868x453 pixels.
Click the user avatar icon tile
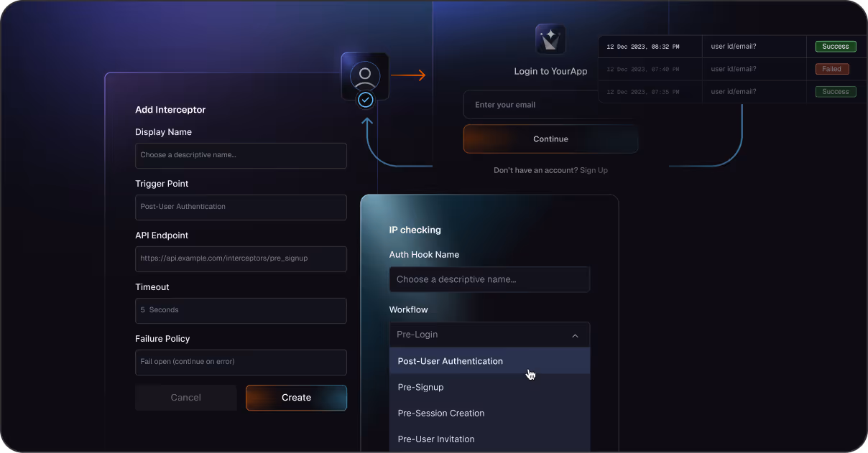[365, 76]
